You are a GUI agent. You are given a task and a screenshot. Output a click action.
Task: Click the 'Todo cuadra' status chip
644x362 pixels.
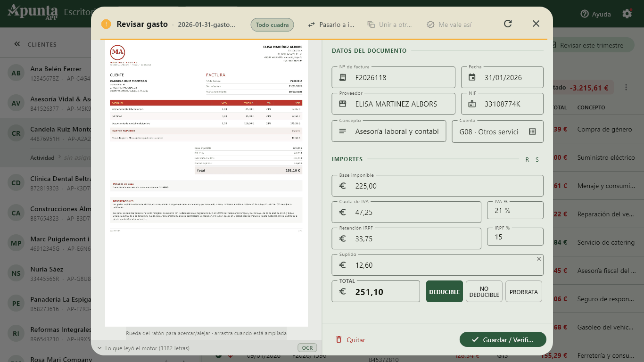pyautogui.click(x=272, y=25)
